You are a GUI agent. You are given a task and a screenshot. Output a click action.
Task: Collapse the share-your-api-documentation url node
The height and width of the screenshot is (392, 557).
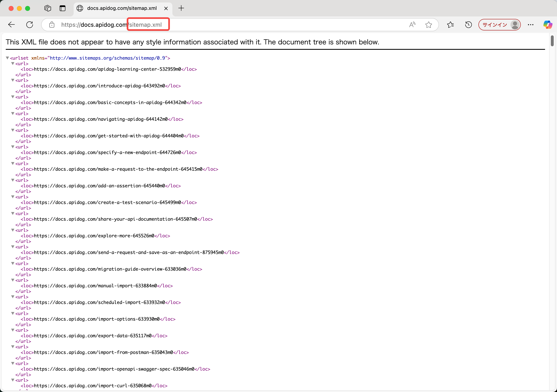[13, 213]
